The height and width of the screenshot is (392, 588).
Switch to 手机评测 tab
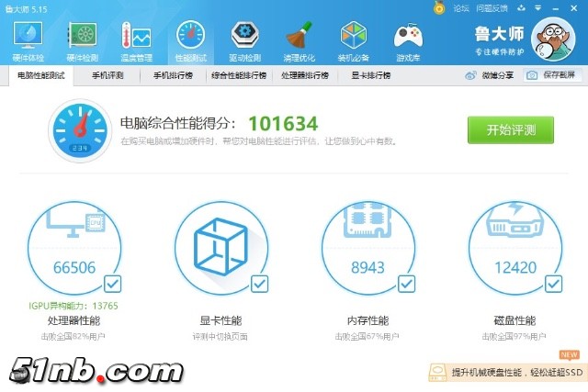107,75
